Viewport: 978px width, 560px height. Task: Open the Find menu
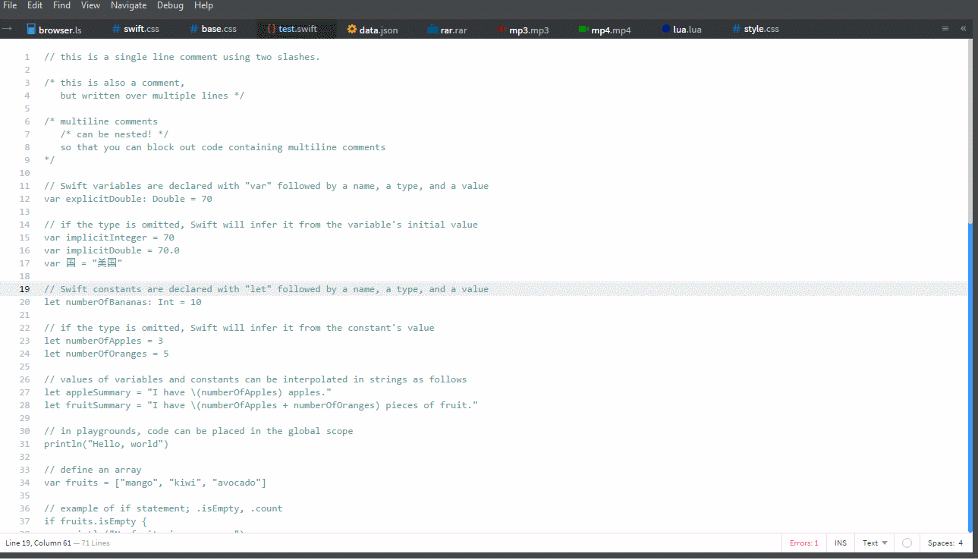tap(61, 5)
